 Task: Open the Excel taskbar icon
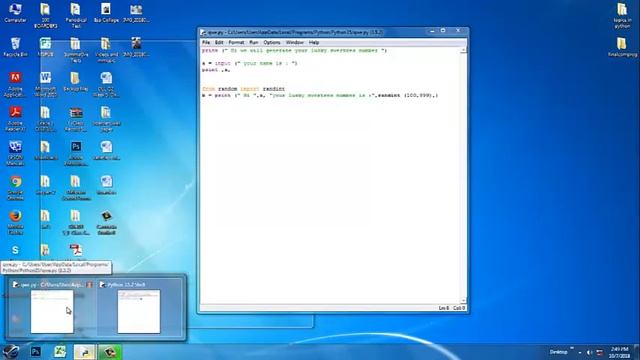[x=60, y=351]
